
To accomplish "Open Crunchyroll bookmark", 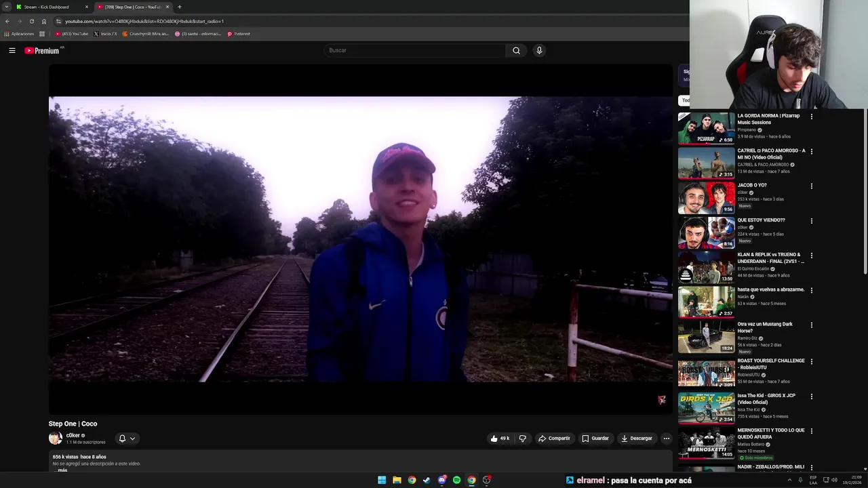I will (145, 34).
